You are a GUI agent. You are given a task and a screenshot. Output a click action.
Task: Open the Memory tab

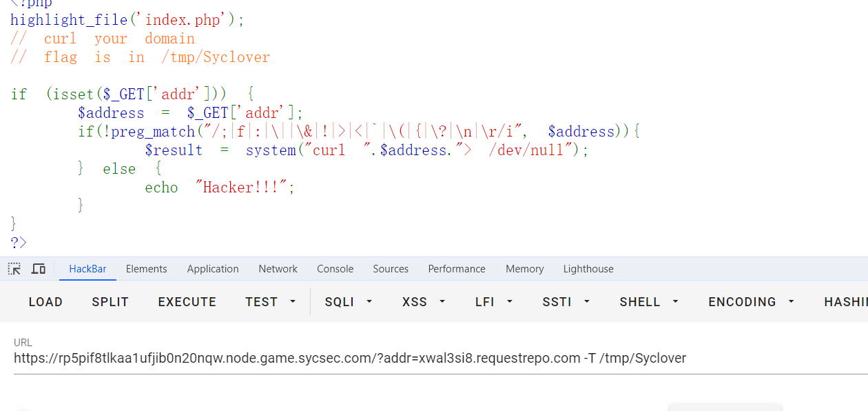coord(525,269)
